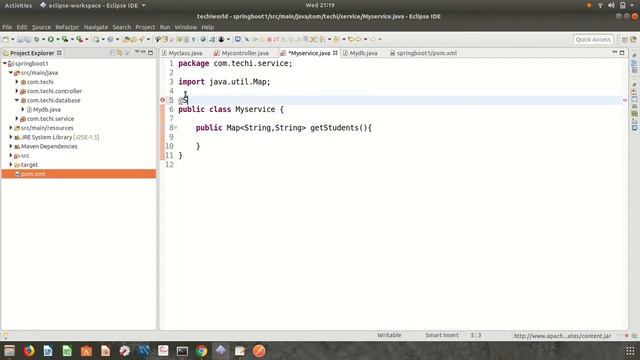Expand the src/main/resources folder
The width and height of the screenshot is (640, 360).
[x=11, y=128]
